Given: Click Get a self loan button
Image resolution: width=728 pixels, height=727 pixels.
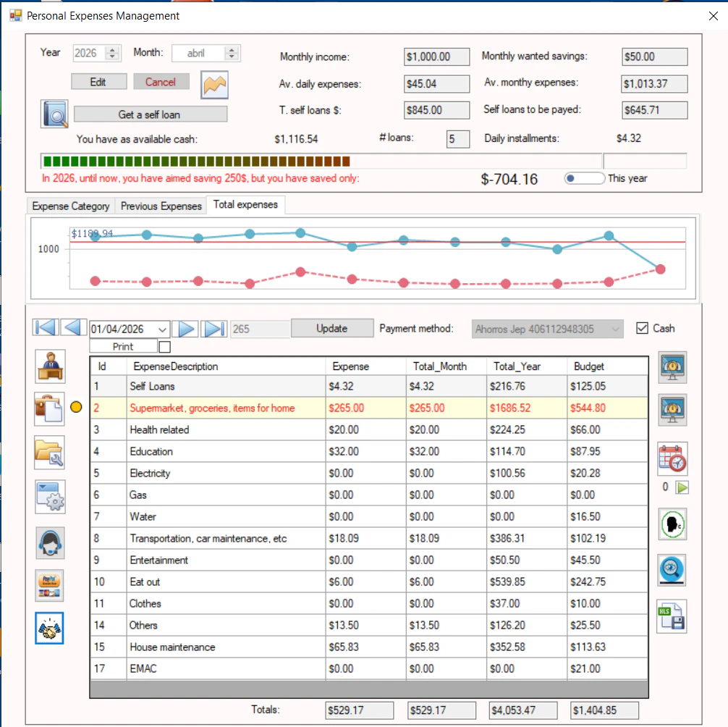Looking at the screenshot, I should pyautogui.click(x=150, y=114).
